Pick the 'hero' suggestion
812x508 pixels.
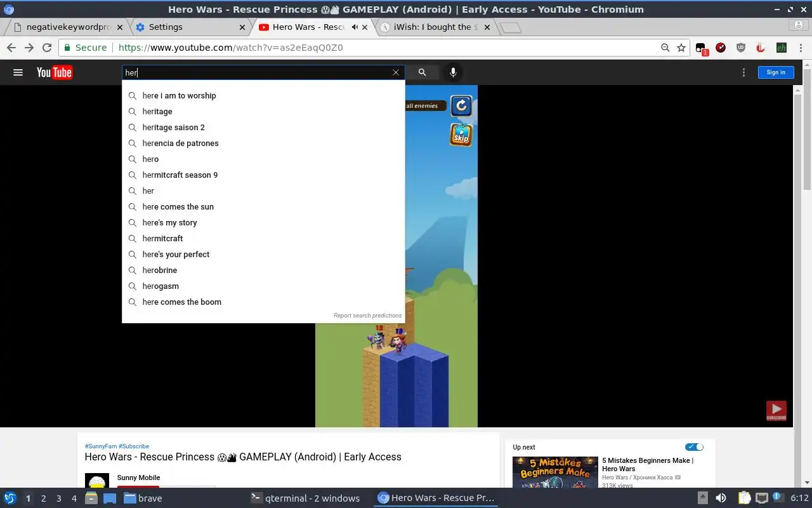(x=263, y=159)
